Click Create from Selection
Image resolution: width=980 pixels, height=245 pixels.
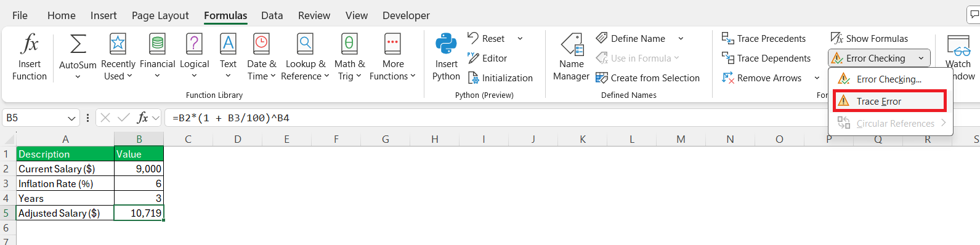point(648,78)
